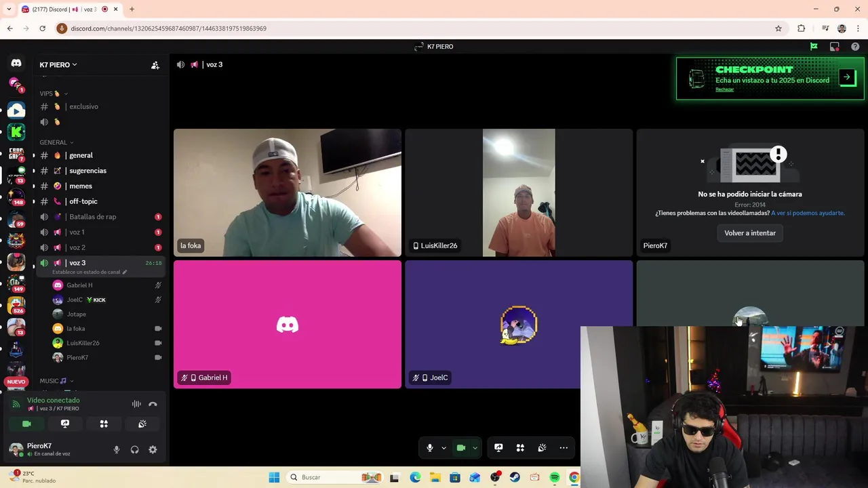Open Discord help question mark icon
This screenshot has width=868, height=488.
click(x=855, y=47)
